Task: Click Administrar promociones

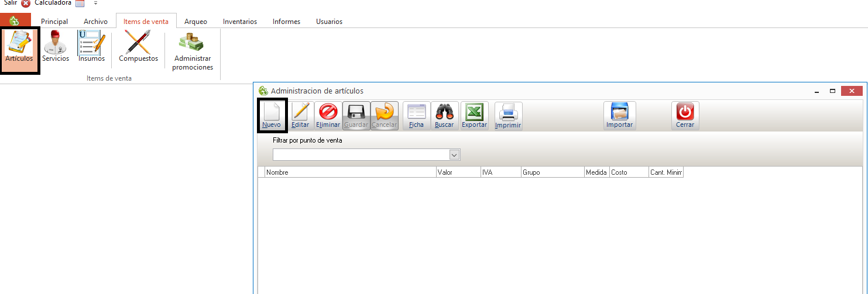Action: click(192, 51)
